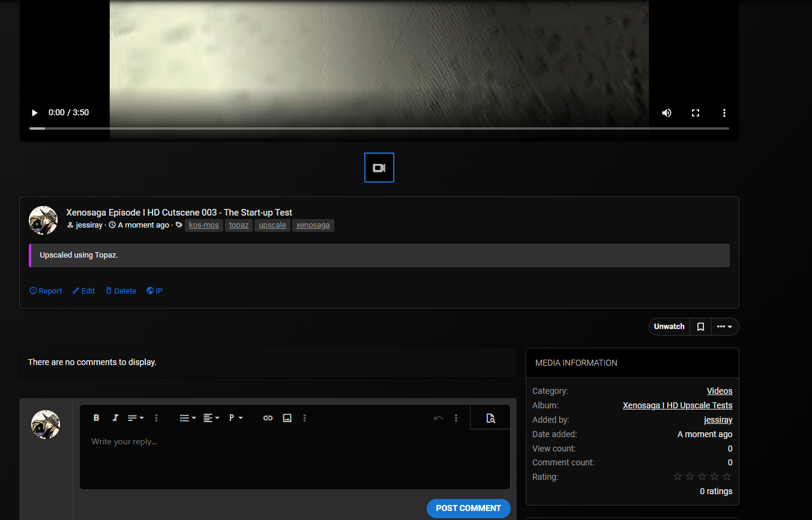
Task: Click the upscale tag
Action: pos(272,225)
